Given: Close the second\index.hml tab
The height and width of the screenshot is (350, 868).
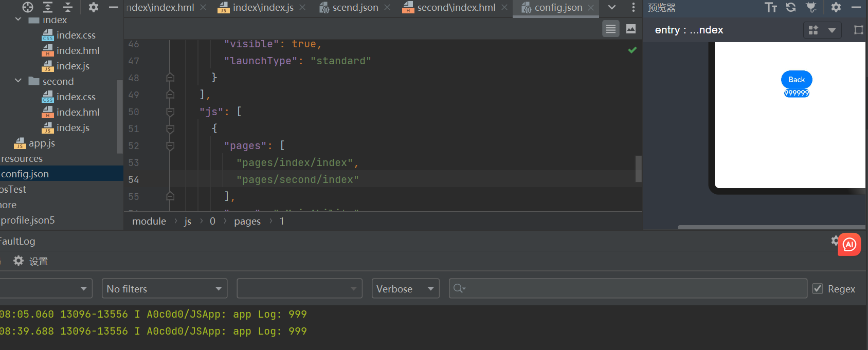Looking at the screenshot, I should 504,8.
